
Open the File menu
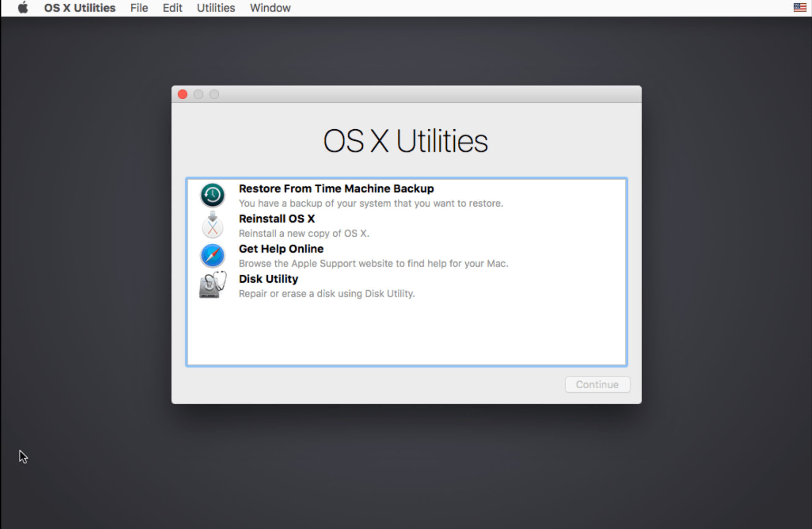(139, 8)
